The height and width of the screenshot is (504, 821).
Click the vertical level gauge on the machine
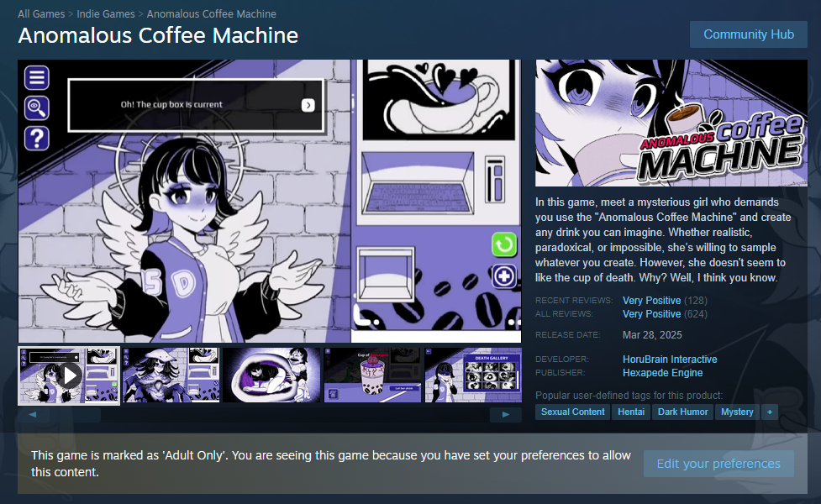[x=495, y=180]
